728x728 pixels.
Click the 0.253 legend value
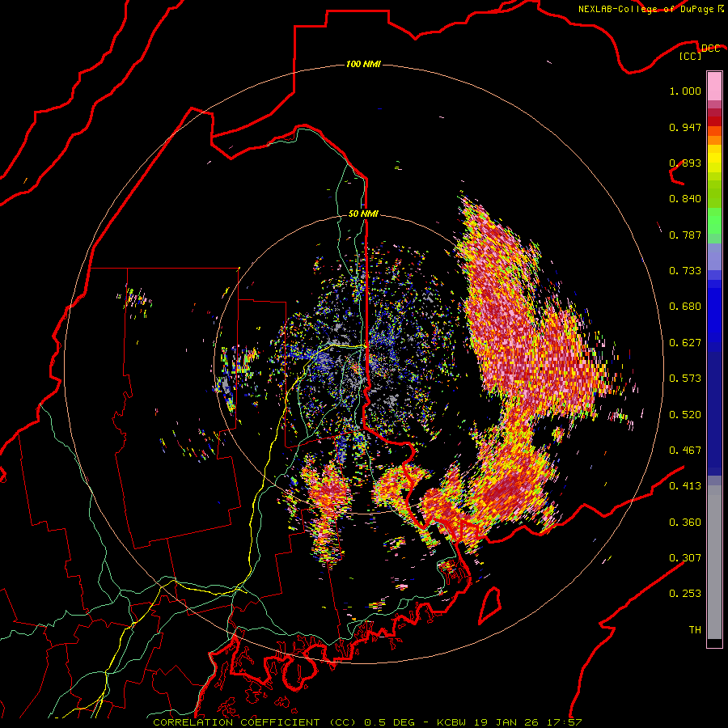(685, 594)
